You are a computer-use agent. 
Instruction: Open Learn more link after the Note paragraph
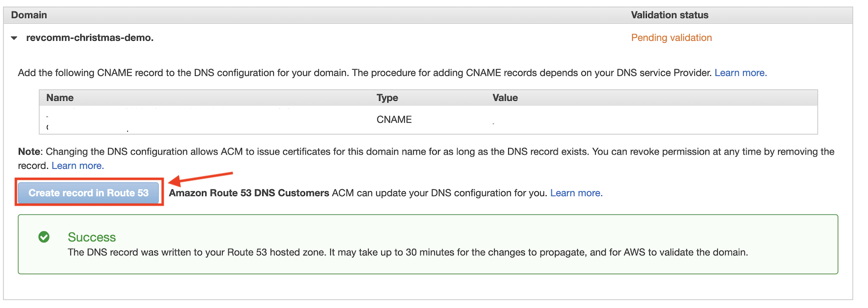78,166
